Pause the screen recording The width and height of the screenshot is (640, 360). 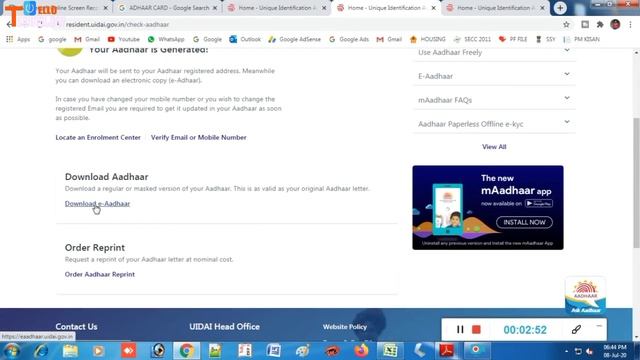(460, 329)
